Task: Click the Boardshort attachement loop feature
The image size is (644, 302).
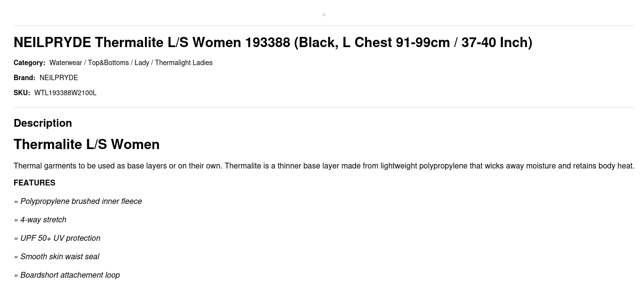Action: [70, 275]
